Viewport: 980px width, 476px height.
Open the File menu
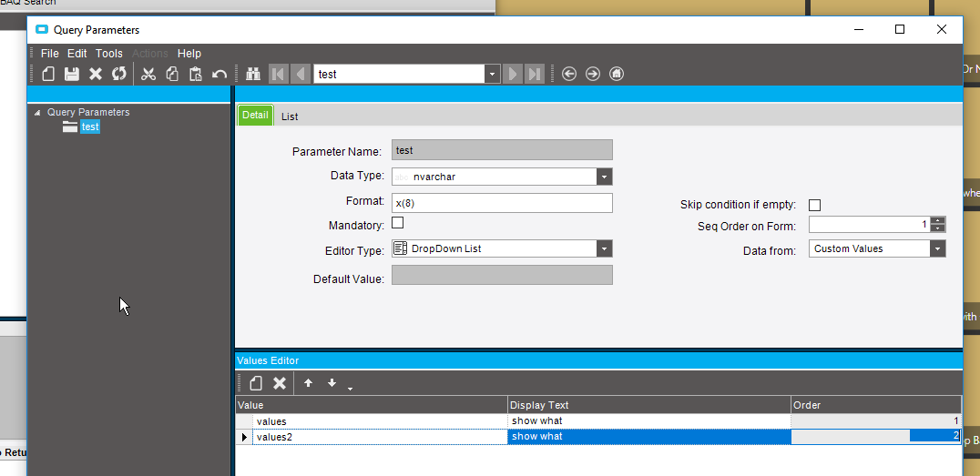point(49,54)
